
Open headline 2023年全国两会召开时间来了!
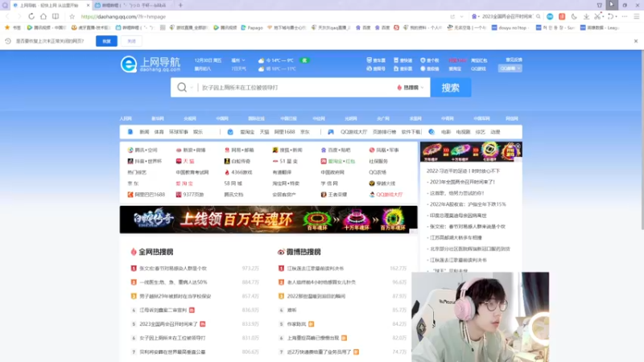tap(462, 182)
